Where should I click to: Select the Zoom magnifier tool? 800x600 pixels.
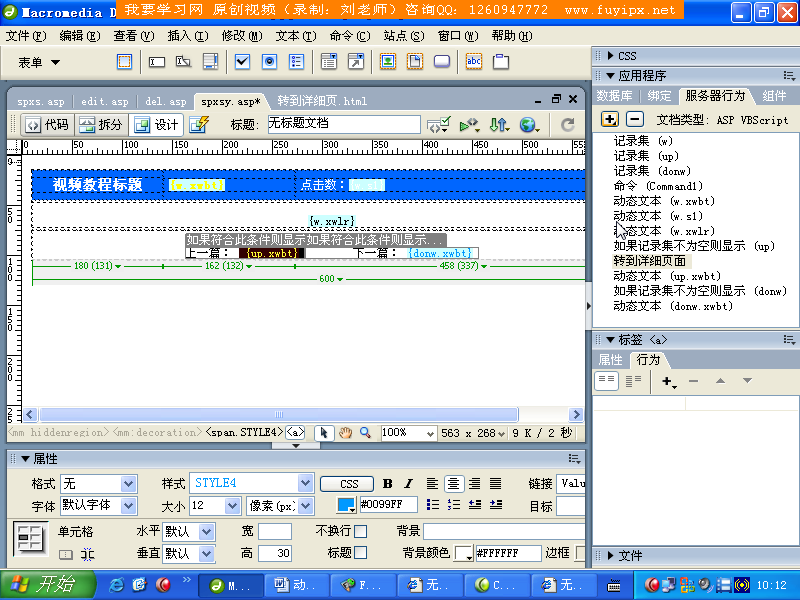point(365,433)
